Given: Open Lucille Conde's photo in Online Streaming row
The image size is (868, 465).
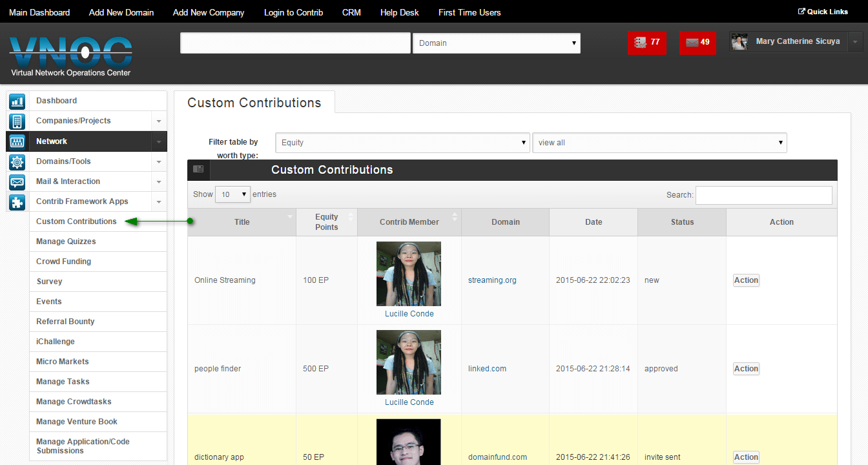Looking at the screenshot, I should (409, 274).
